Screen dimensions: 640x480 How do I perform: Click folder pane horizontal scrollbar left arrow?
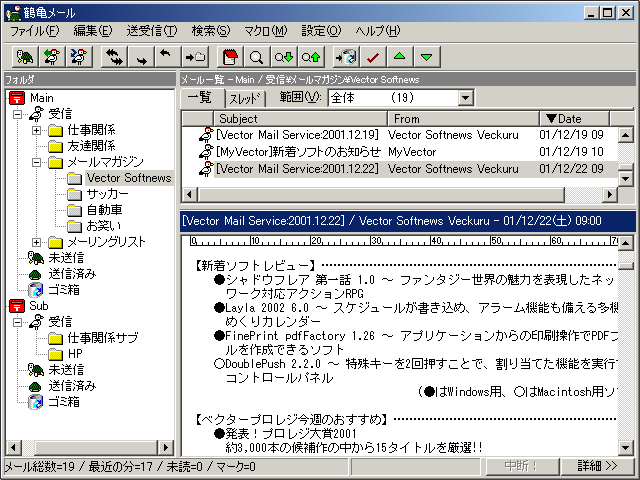click(13, 447)
